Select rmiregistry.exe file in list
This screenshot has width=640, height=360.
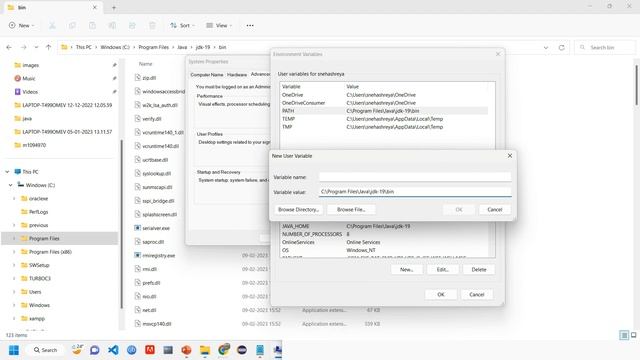coord(158,256)
